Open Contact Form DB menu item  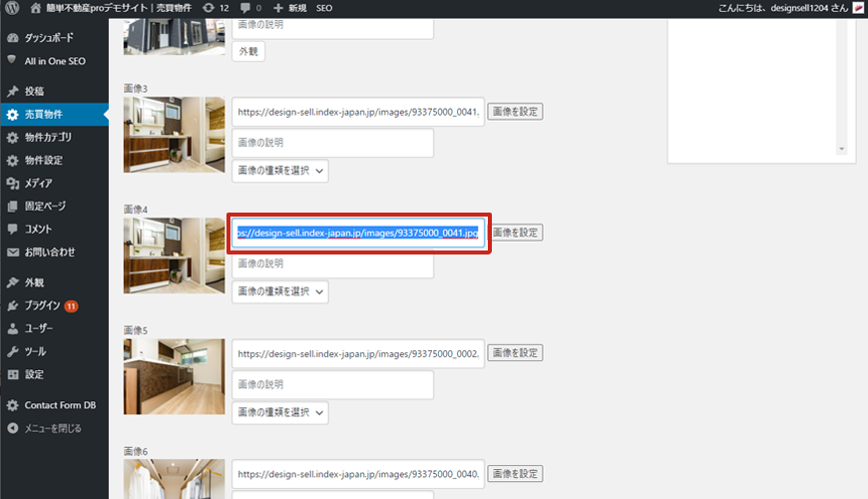point(60,405)
